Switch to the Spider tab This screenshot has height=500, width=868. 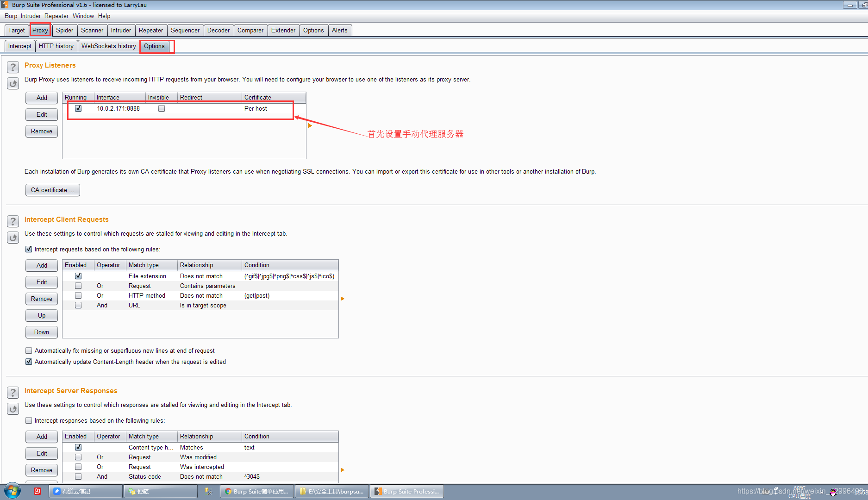click(x=65, y=30)
